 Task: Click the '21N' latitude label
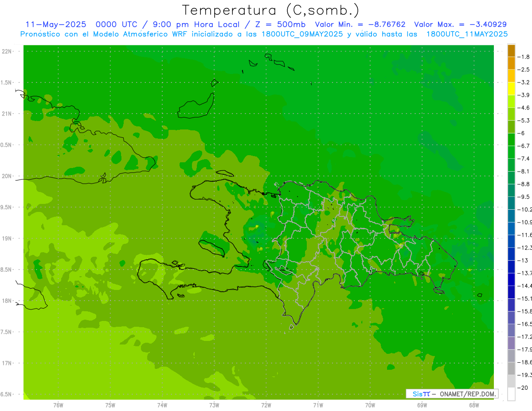(7, 114)
